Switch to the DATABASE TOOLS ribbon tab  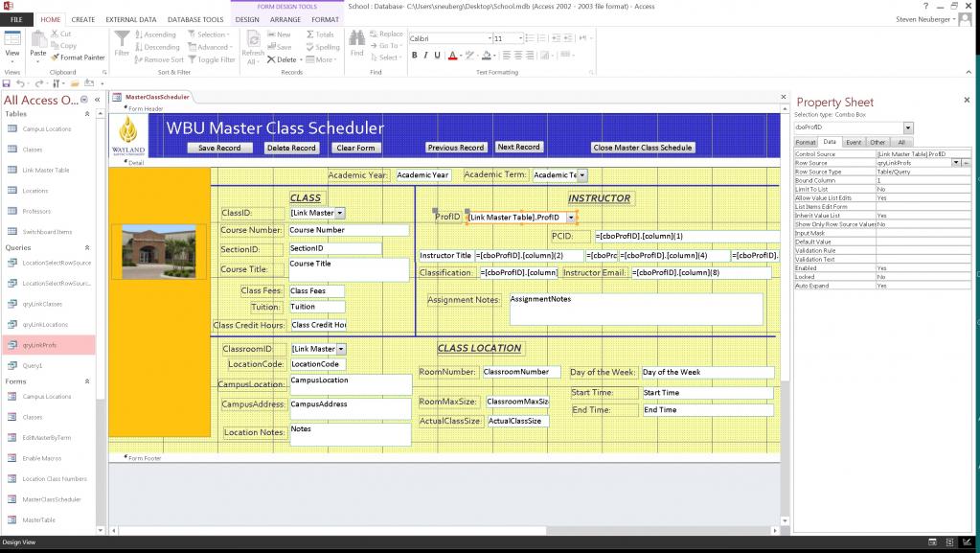[195, 19]
